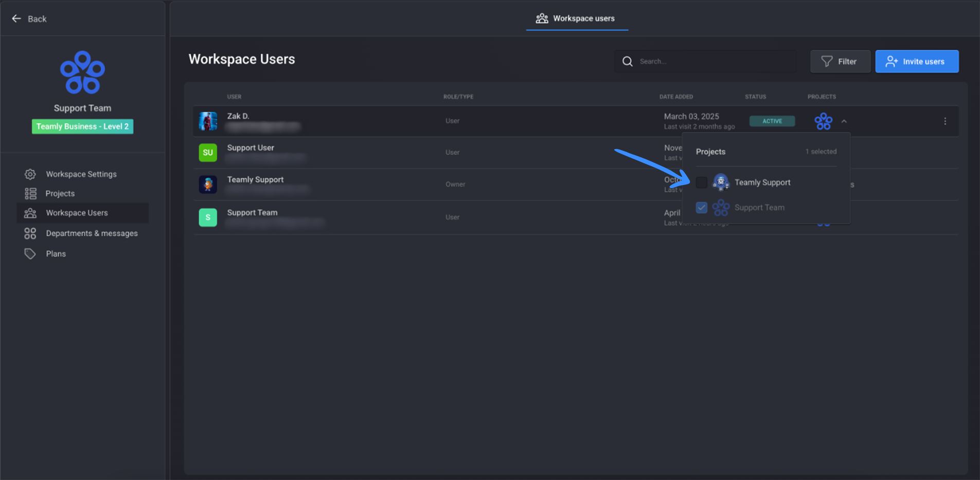Click the Teamly Support project icon in dropdown
980x480 pixels.
(x=721, y=182)
